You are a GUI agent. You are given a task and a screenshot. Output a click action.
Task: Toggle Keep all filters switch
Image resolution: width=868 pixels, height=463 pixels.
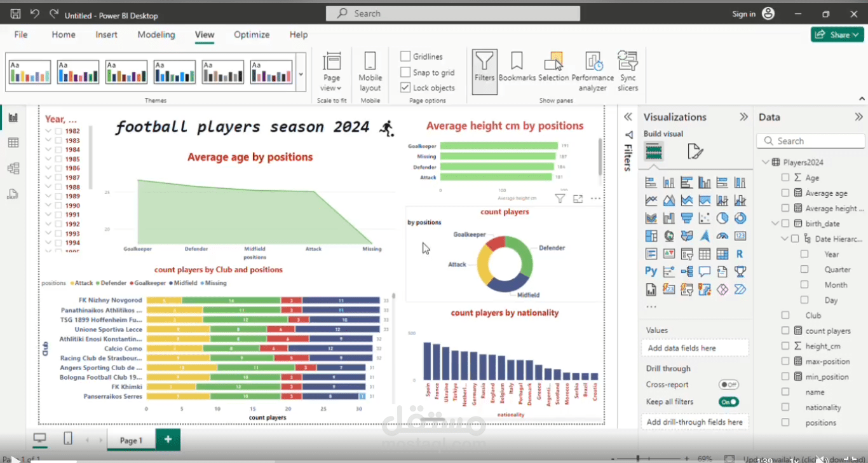click(x=728, y=402)
